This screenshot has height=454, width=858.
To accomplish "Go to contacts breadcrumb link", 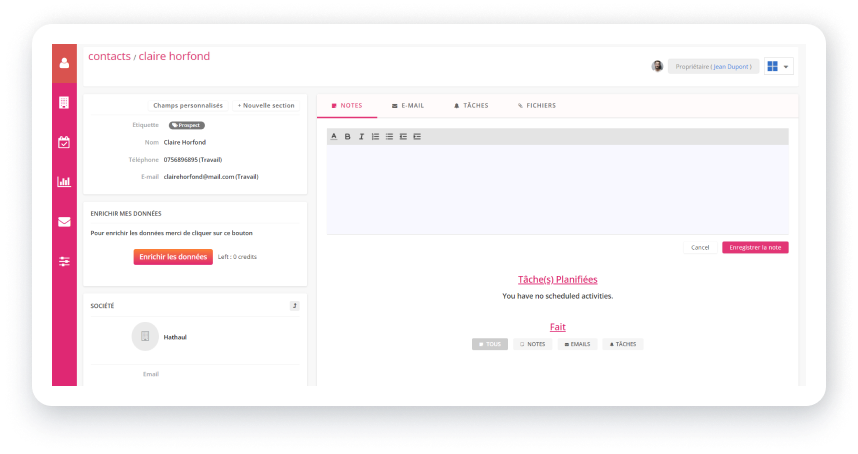I will 109,56.
